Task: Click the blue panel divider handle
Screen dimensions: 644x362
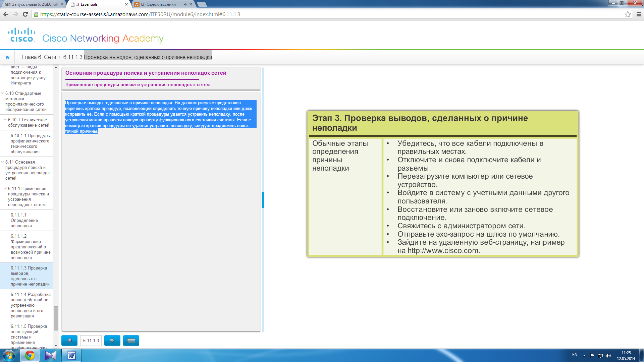Action: click(263, 200)
